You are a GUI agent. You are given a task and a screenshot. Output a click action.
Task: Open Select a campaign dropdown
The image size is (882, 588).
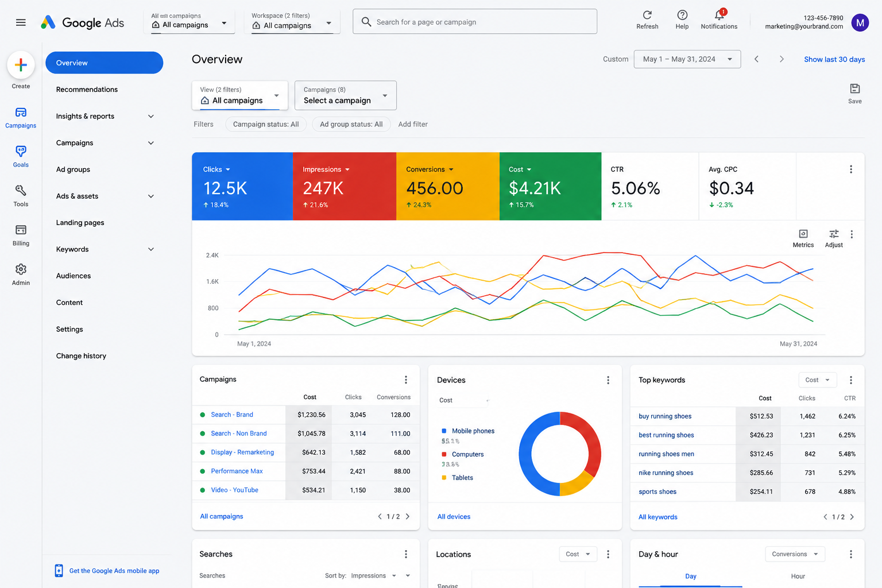(x=346, y=95)
